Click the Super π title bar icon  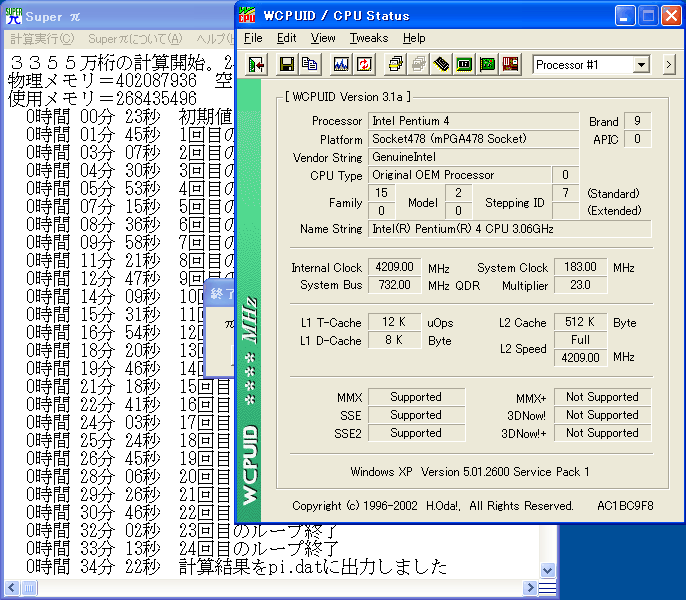14,16
